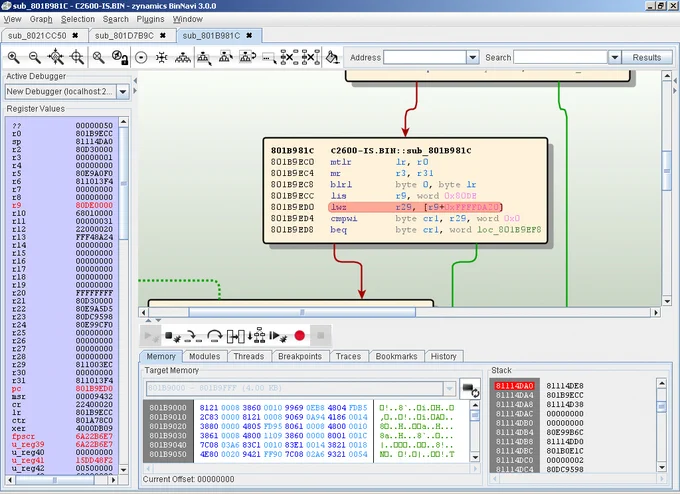The image size is (680, 494).
Task: Click the step over curved arrow icon
Action: coord(214,336)
